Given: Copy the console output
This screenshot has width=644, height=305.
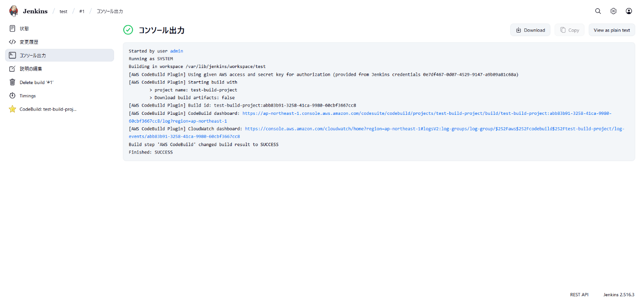Looking at the screenshot, I should (569, 30).
